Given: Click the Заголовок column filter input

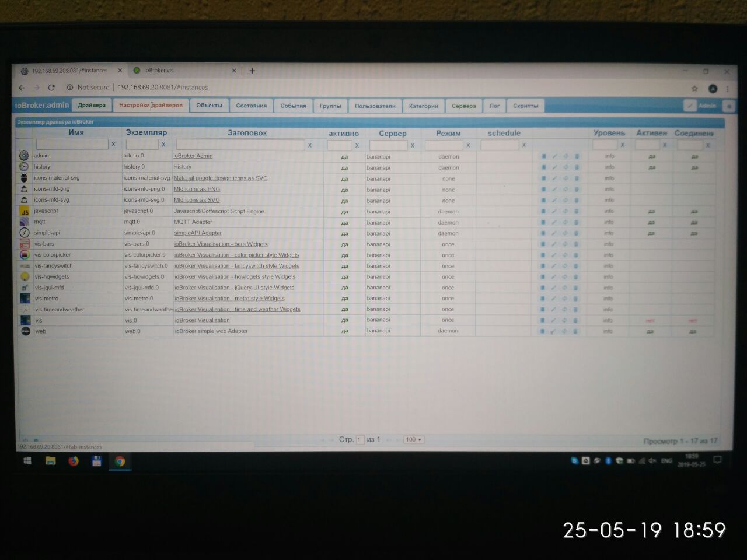Looking at the screenshot, I should point(240,145).
